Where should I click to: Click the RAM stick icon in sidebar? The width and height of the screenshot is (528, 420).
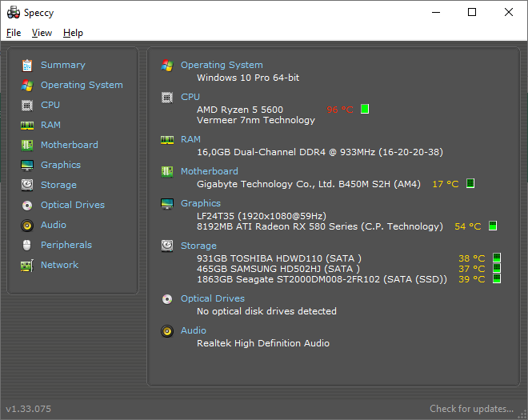click(27, 126)
